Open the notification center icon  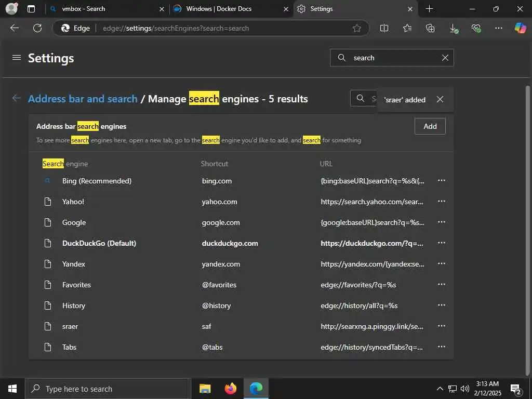[x=516, y=389]
